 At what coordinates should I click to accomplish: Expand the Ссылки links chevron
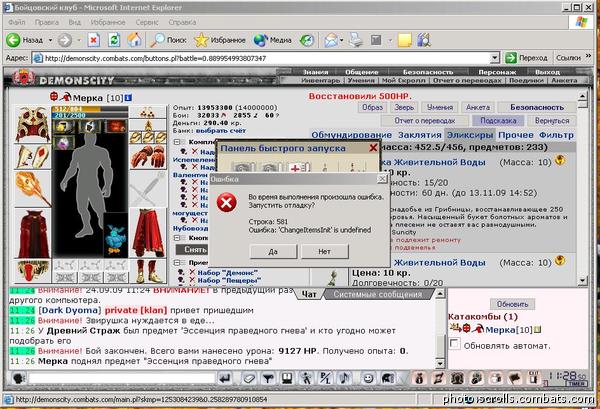click(589, 56)
